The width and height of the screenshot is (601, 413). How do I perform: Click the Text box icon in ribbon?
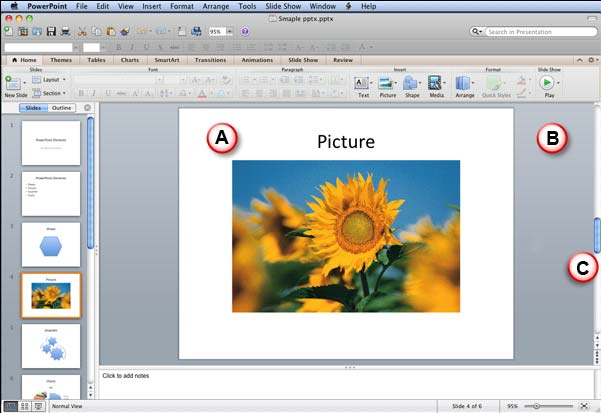pyautogui.click(x=362, y=85)
